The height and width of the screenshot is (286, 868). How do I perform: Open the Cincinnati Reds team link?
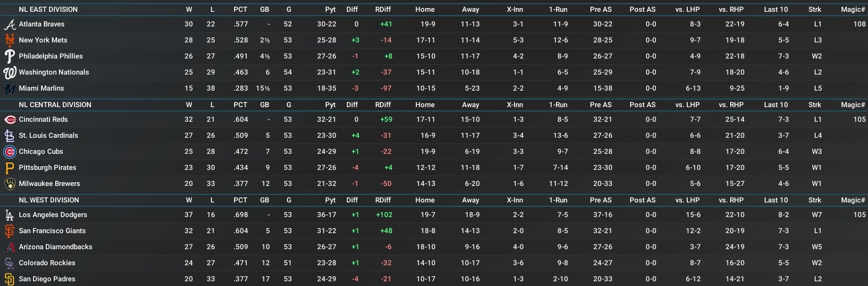coord(43,119)
